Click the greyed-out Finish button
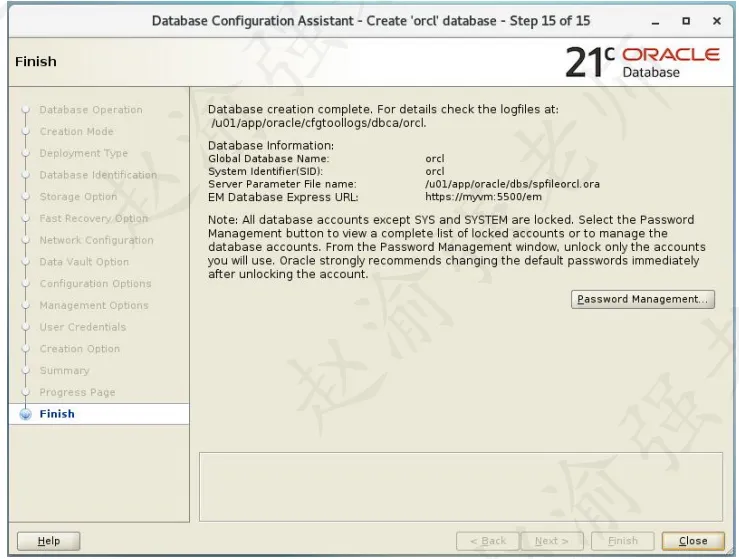The width and height of the screenshot is (739, 559). (623, 541)
